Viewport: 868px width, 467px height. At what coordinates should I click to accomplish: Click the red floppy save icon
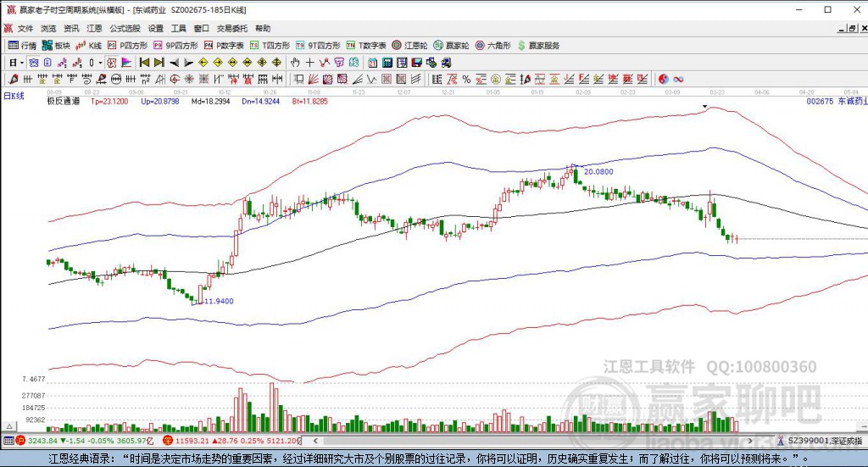click(416, 63)
